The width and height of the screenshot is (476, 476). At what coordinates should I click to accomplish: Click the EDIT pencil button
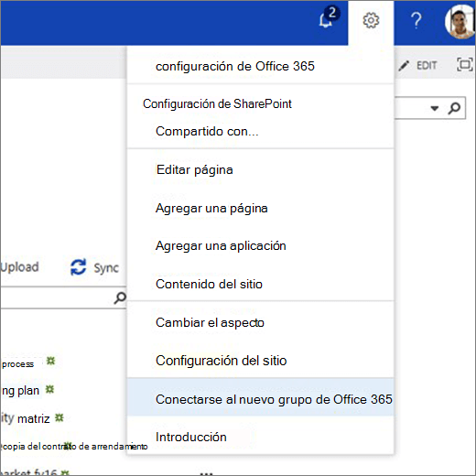[417, 65]
